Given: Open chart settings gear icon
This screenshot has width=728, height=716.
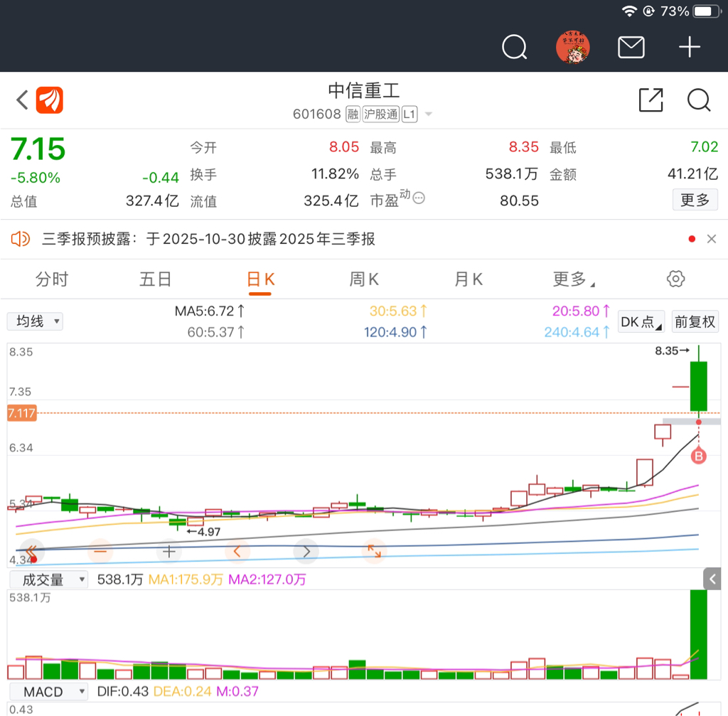Looking at the screenshot, I should tap(676, 279).
